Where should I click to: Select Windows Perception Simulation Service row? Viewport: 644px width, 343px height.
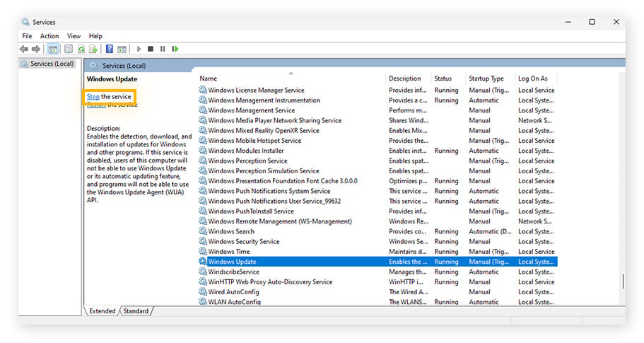click(377, 171)
